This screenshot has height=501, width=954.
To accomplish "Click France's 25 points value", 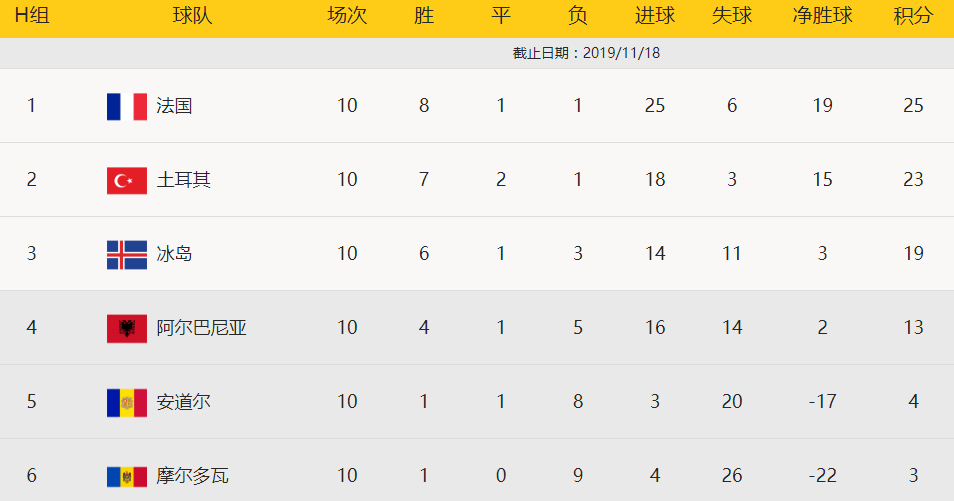I will coord(913,106).
